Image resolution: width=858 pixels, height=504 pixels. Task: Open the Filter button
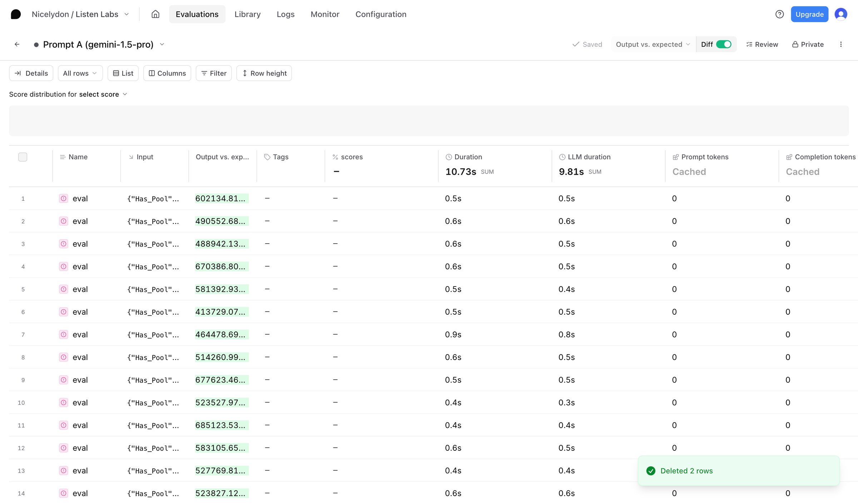coord(214,73)
